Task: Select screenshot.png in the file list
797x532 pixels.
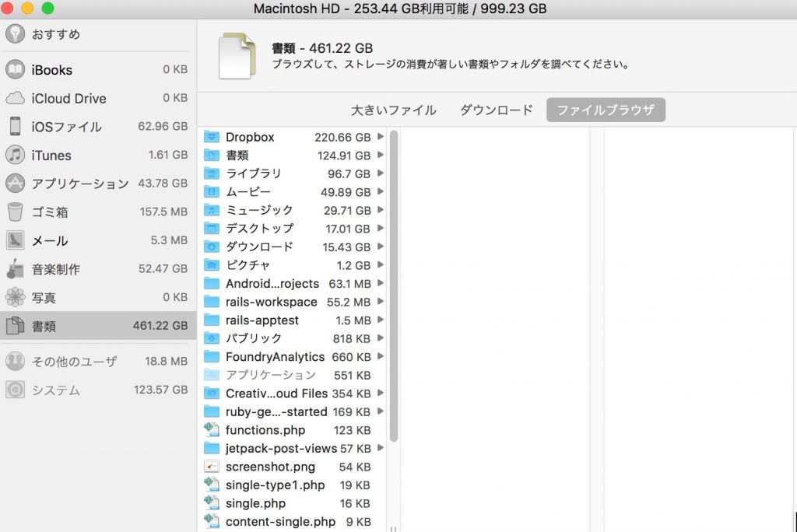Action: click(x=270, y=467)
